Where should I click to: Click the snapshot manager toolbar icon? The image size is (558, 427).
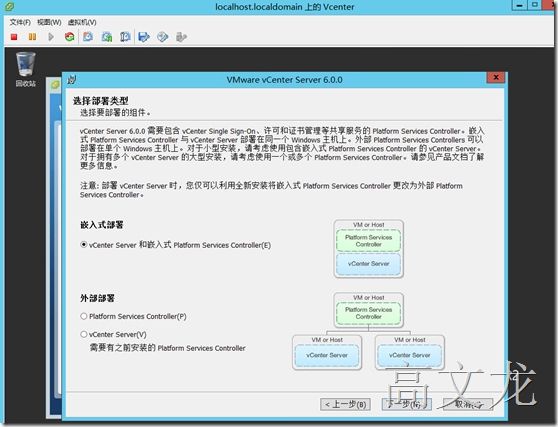point(125,37)
